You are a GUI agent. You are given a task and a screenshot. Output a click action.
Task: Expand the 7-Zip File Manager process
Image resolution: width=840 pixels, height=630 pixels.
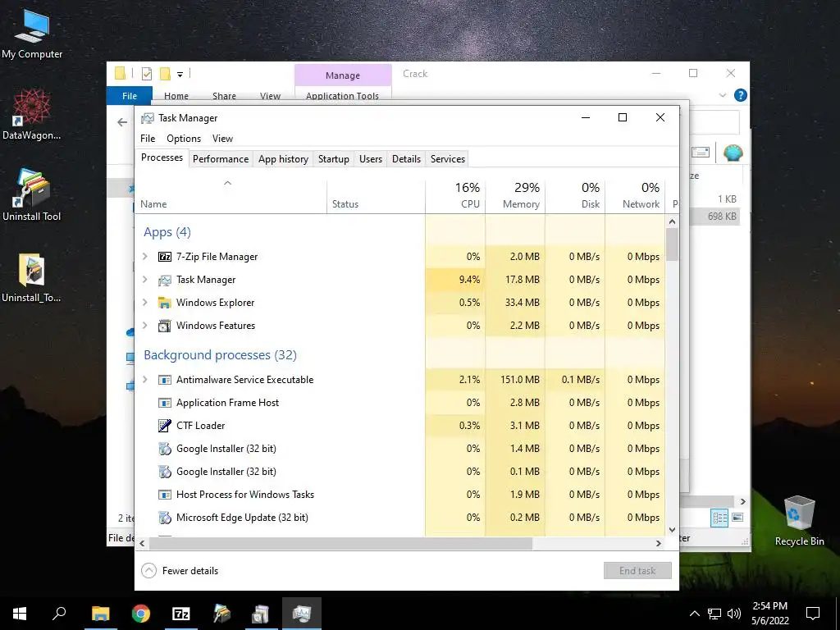pos(144,257)
